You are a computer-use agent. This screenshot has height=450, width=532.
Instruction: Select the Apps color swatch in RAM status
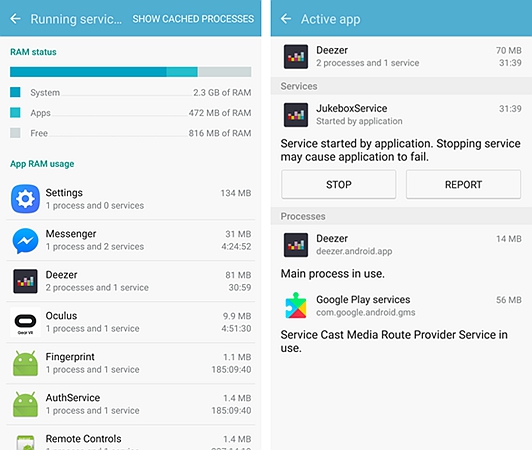point(15,113)
